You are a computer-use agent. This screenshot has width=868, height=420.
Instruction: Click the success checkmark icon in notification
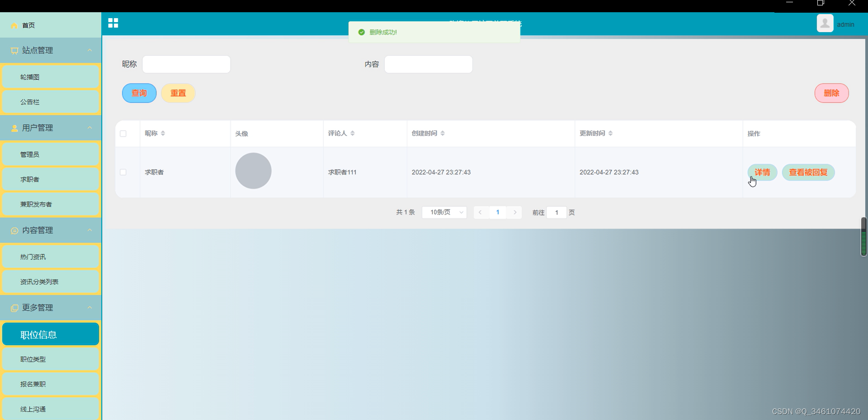361,32
